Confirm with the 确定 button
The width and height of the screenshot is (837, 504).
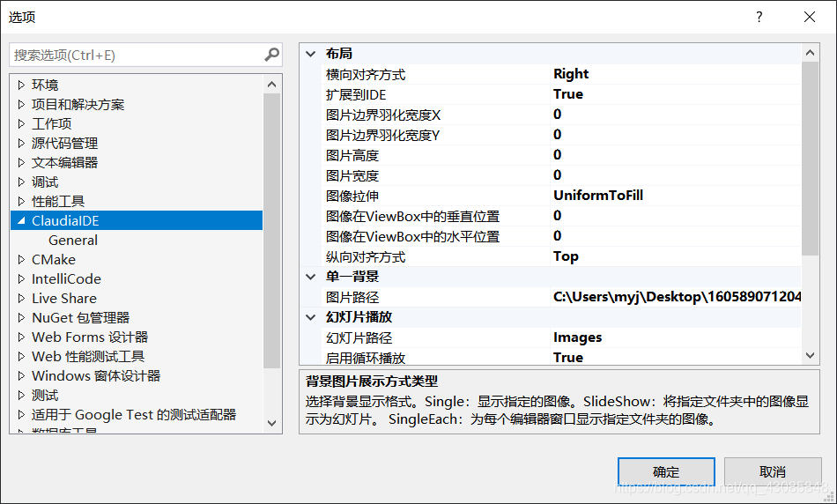[x=666, y=472]
